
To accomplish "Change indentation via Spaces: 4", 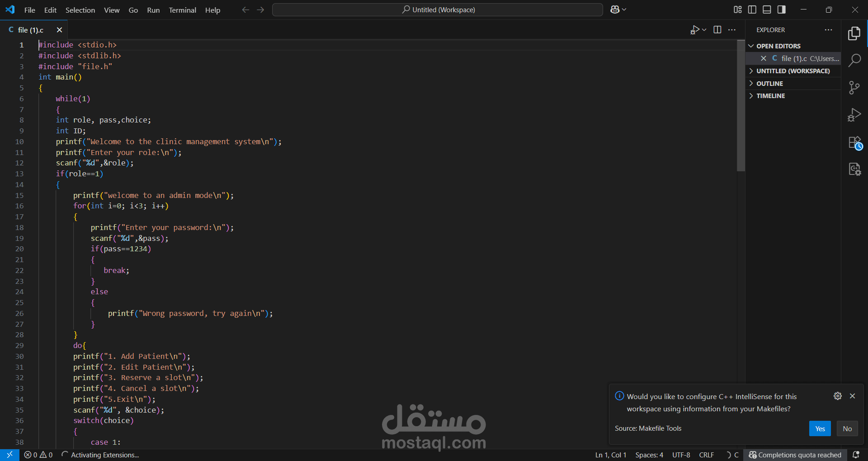I will (649, 455).
